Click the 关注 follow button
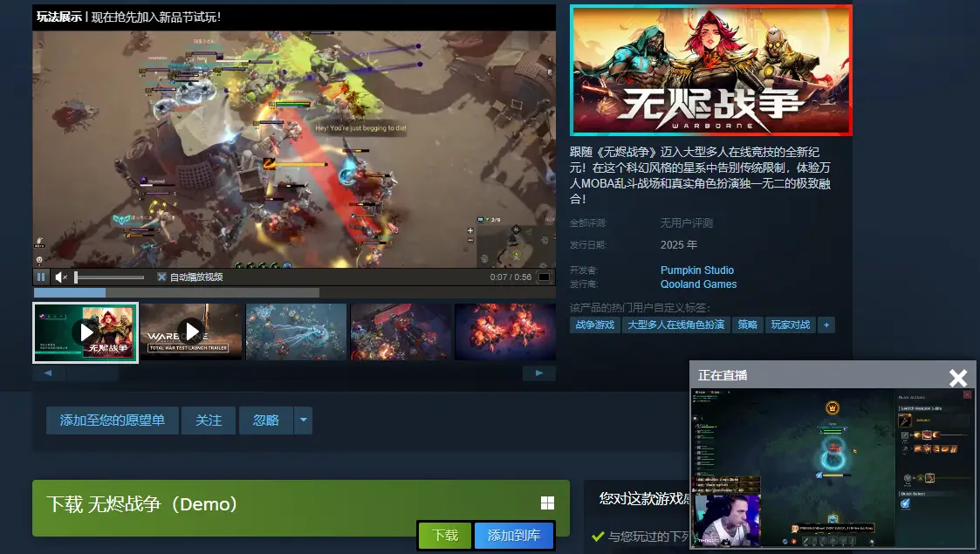The image size is (980, 554). coord(209,421)
